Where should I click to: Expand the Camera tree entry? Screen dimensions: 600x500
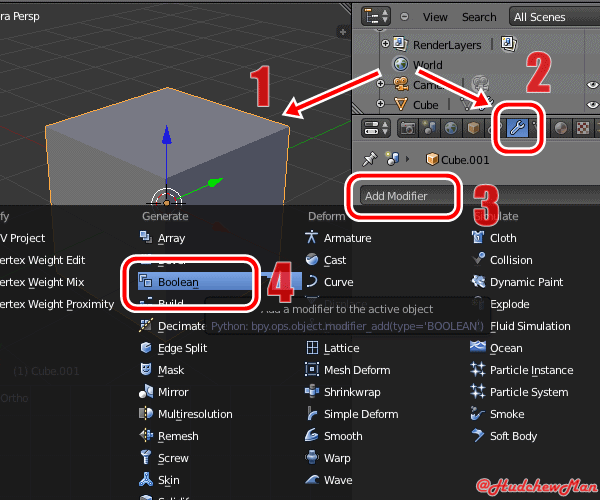[380, 83]
